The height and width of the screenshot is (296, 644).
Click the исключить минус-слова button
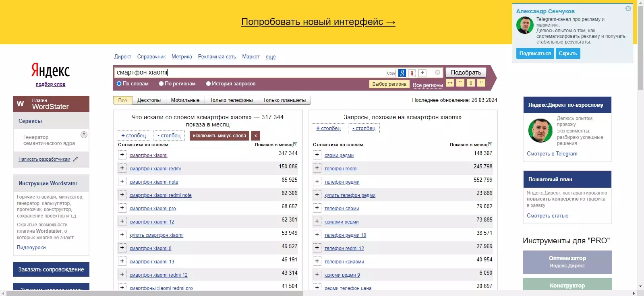(x=219, y=136)
